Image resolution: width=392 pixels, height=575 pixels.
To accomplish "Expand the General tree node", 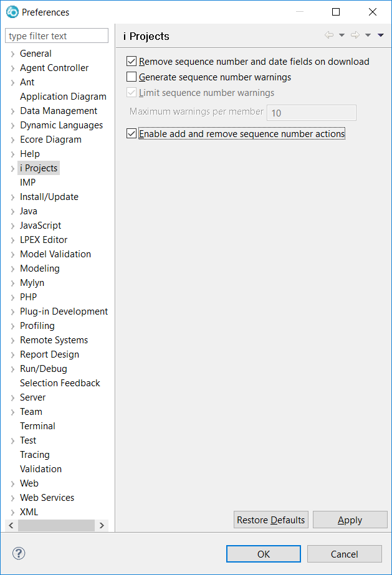I will [x=13, y=53].
